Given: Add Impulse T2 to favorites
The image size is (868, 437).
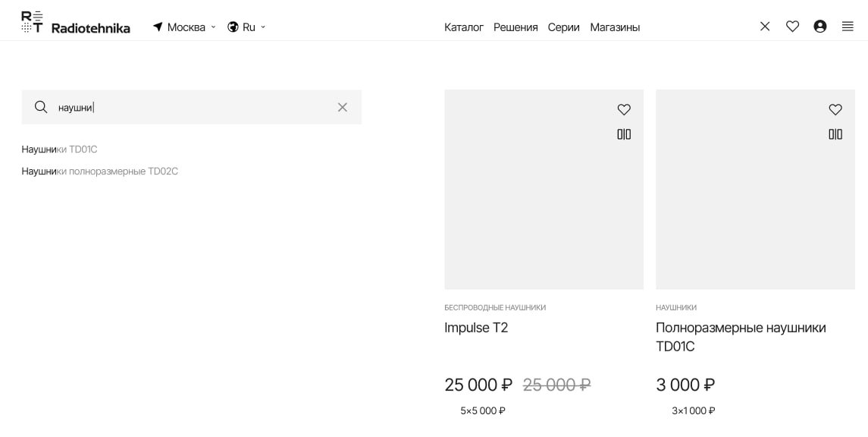Looking at the screenshot, I should click(624, 110).
